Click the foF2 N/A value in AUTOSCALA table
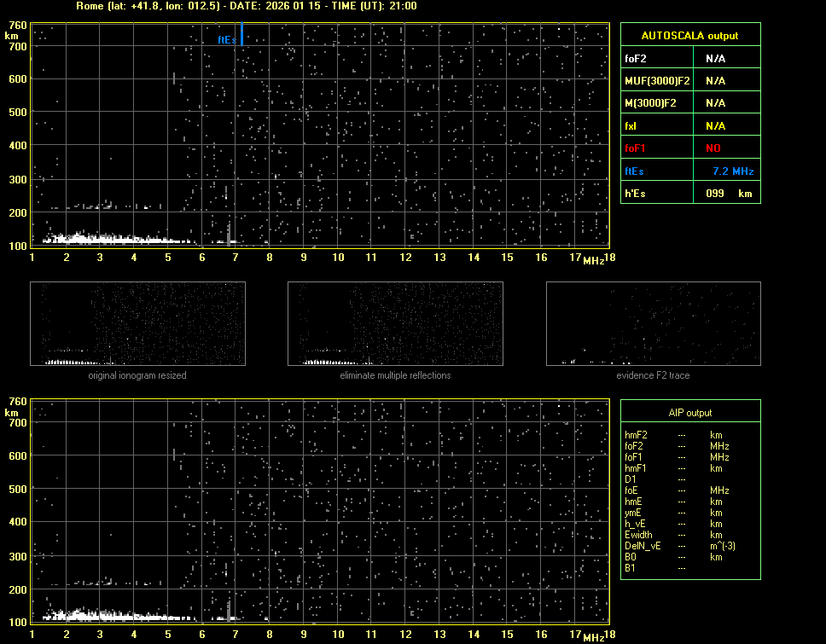This screenshot has width=826, height=644. tap(715, 59)
